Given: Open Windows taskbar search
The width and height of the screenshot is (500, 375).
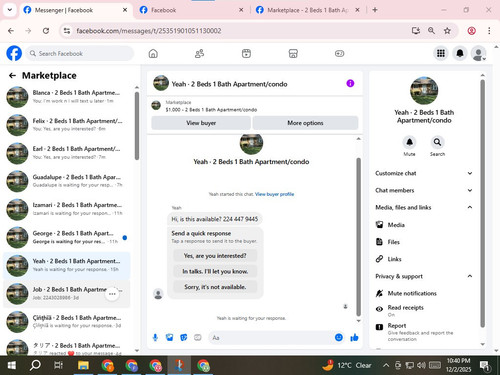Looking at the screenshot, I should 35,365.
